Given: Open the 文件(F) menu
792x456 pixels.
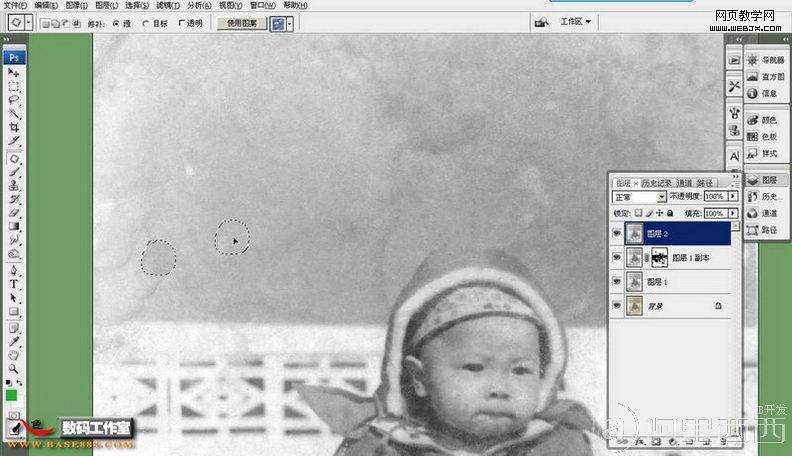Looking at the screenshot, I should coord(15,5).
